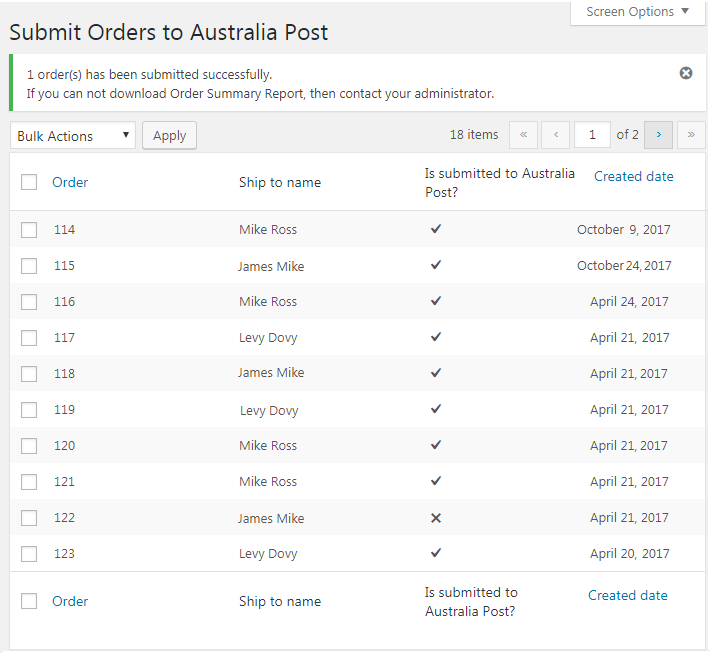Click Levy Dovy in order 117 row
Image resolution: width=710 pixels, height=653 pixels.
tap(268, 338)
